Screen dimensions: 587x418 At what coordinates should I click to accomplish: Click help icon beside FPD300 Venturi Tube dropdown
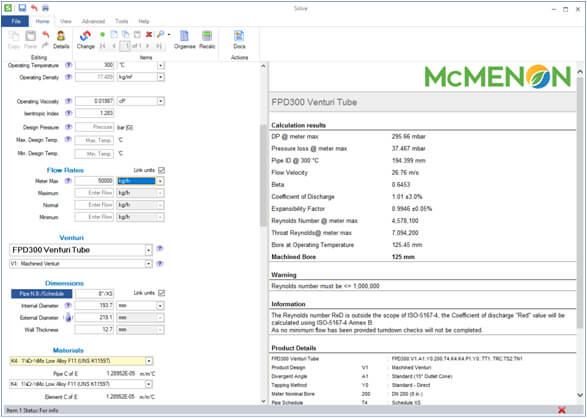point(160,248)
